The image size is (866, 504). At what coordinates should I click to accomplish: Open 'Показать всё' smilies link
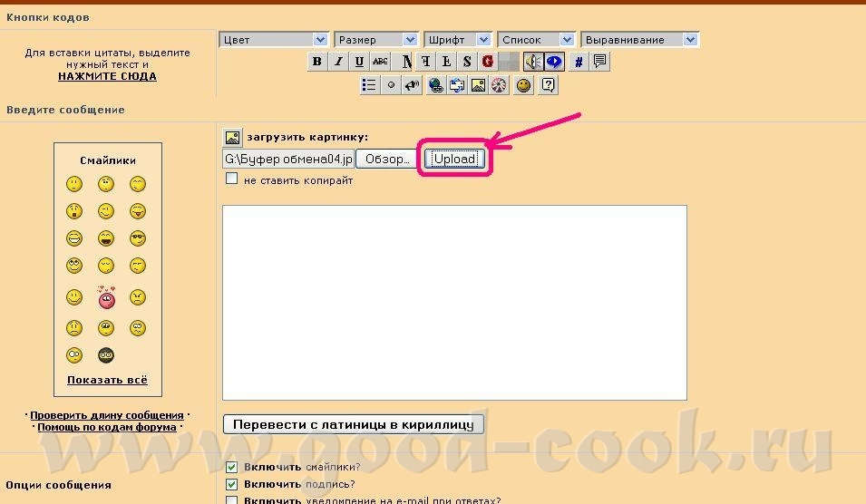(107, 380)
